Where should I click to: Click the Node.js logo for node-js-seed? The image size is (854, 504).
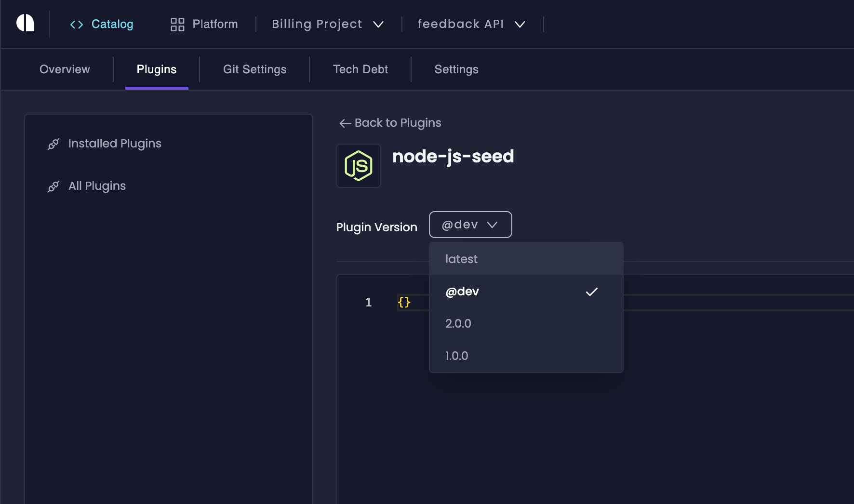pos(358,166)
